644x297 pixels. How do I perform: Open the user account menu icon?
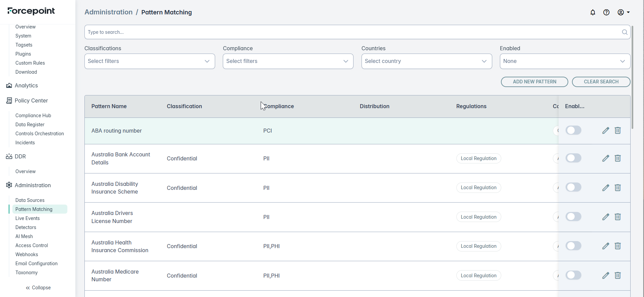tap(623, 12)
